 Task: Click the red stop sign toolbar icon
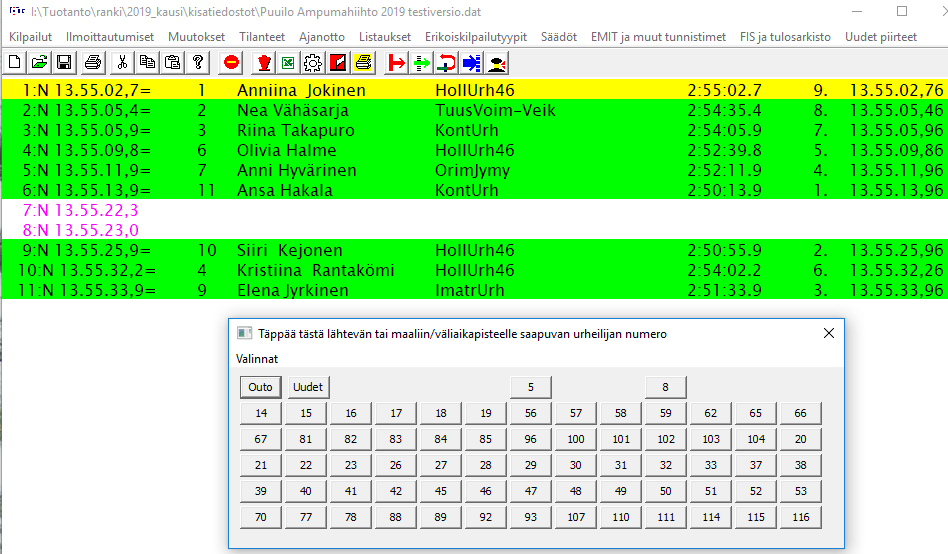coord(231,62)
